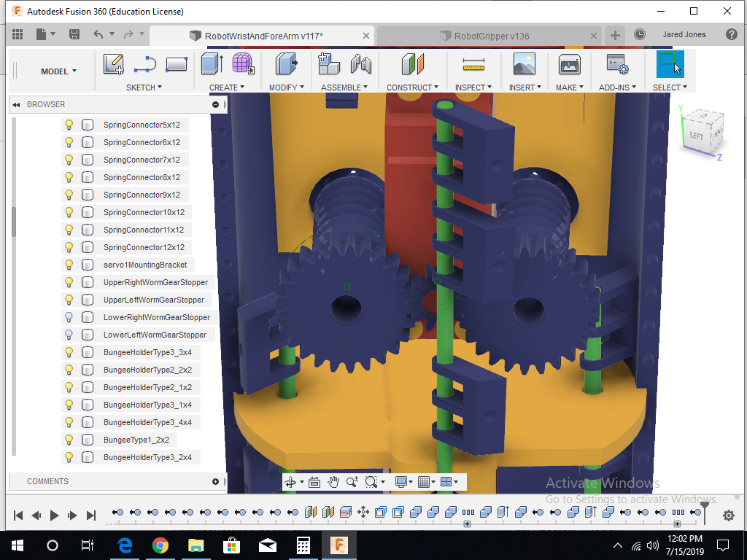
Task: Open the Job Status clock icon
Action: pyautogui.click(x=639, y=34)
